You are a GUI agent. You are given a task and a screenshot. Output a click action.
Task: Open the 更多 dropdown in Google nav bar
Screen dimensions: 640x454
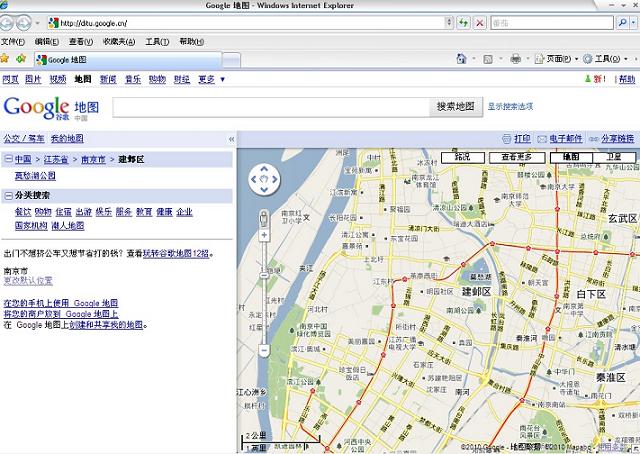(x=211, y=79)
